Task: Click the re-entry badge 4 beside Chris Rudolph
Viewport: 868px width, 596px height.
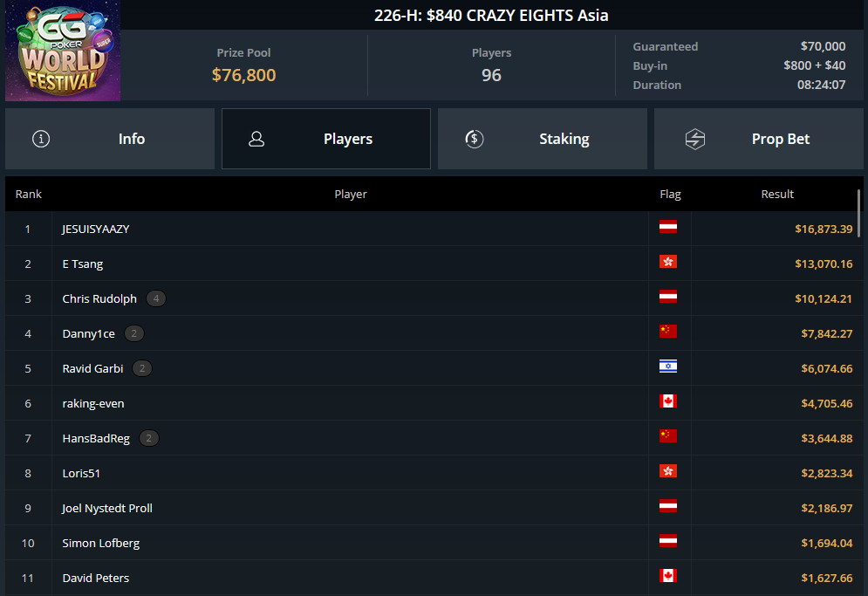Action: (156, 298)
